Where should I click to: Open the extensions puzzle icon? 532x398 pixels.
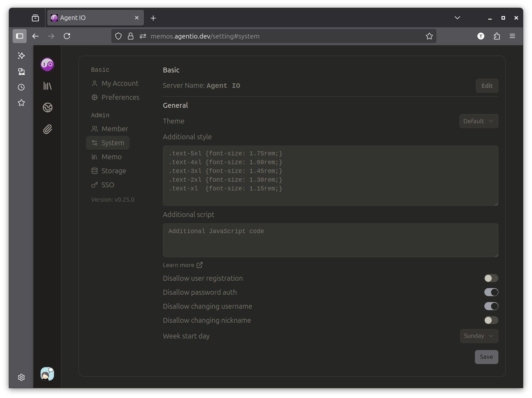[x=497, y=36]
